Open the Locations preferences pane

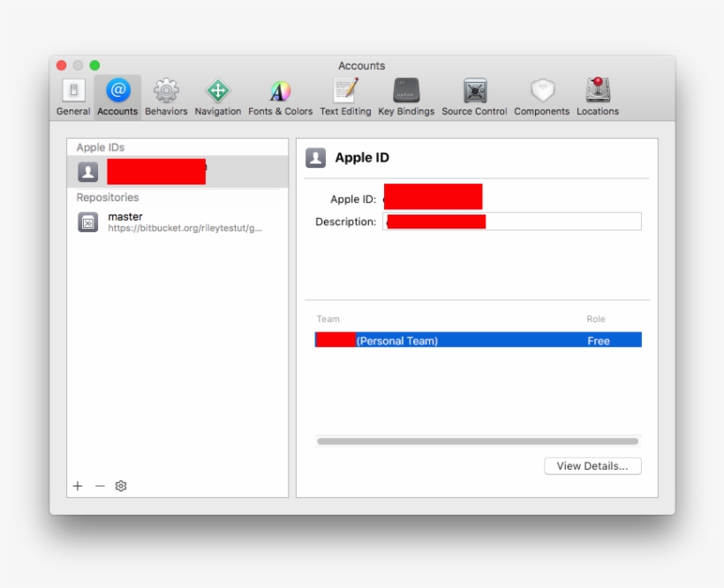598,97
